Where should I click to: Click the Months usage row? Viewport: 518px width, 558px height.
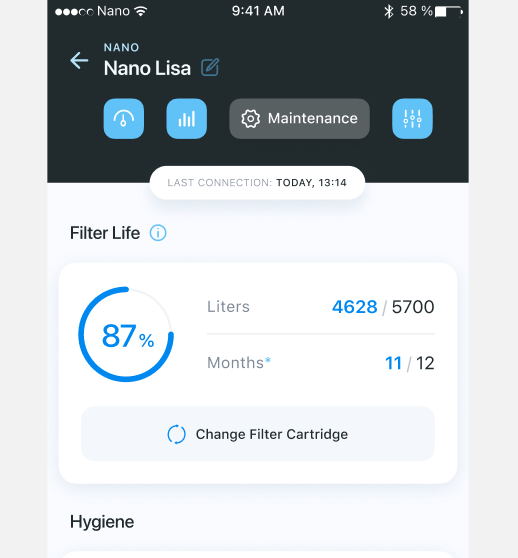tap(321, 363)
